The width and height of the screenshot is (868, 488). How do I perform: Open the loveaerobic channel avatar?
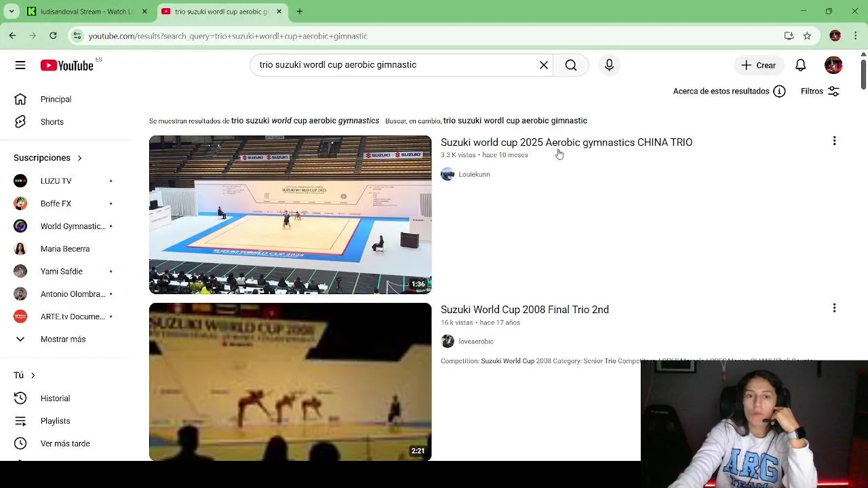coord(448,342)
